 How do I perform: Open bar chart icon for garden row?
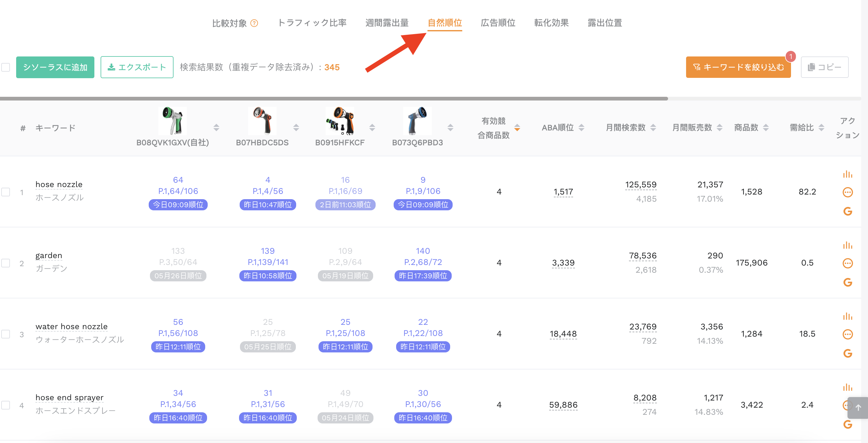(848, 245)
